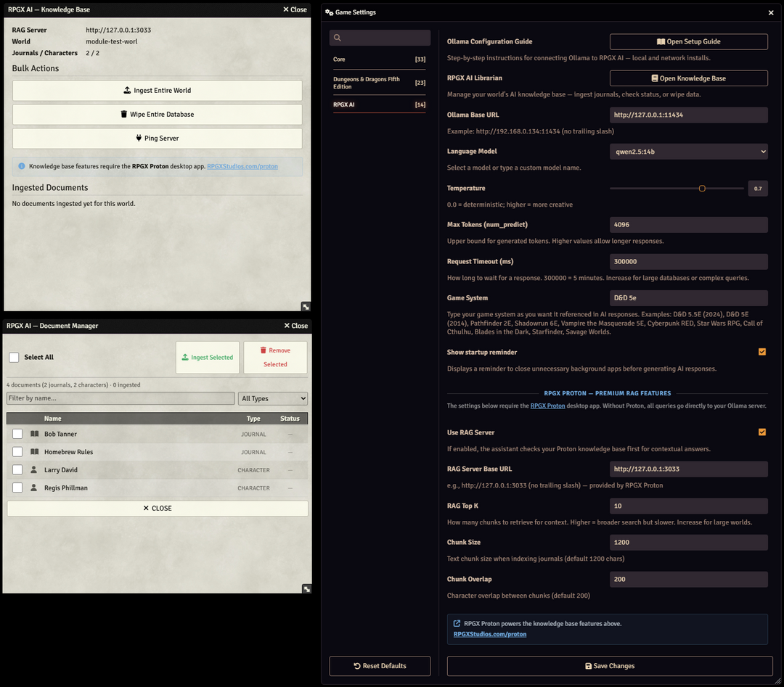The height and width of the screenshot is (687, 784).
Task: Disable the Show startup reminder checkbox
Action: 761,352
